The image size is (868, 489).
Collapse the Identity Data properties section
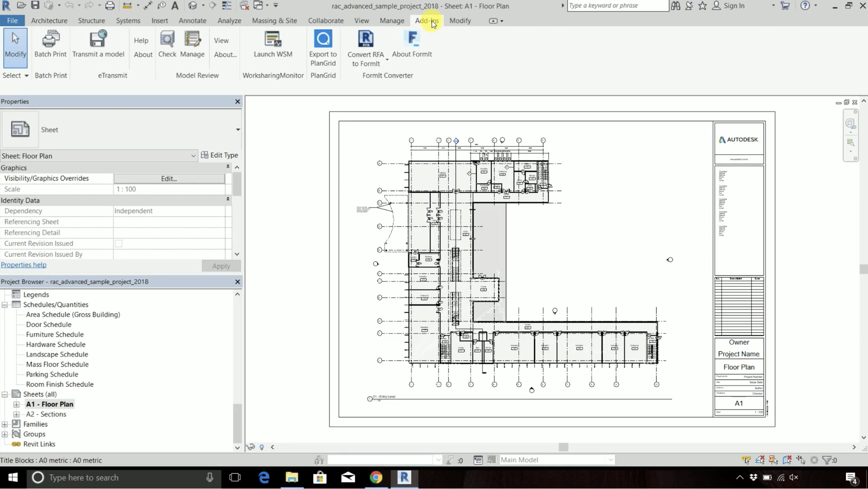pyautogui.click(x=228, y=200)
